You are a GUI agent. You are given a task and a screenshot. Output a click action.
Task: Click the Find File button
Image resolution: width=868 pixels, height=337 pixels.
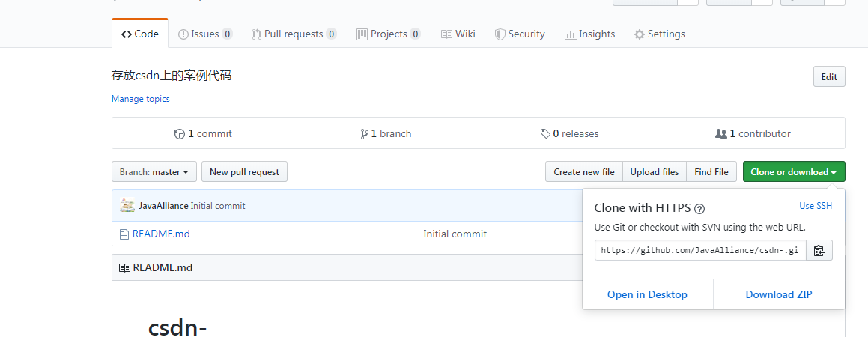pyautogui.click(x=711, y=171)
